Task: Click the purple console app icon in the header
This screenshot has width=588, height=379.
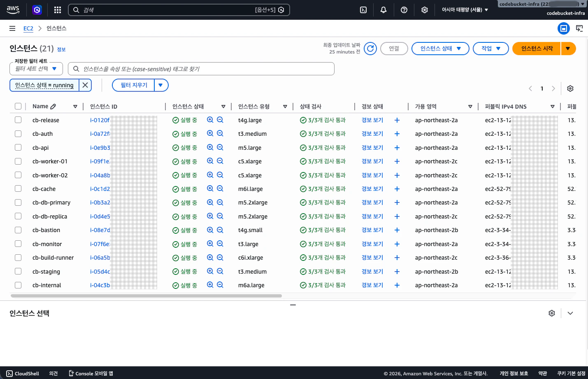Action: click(x=37, y=10)
